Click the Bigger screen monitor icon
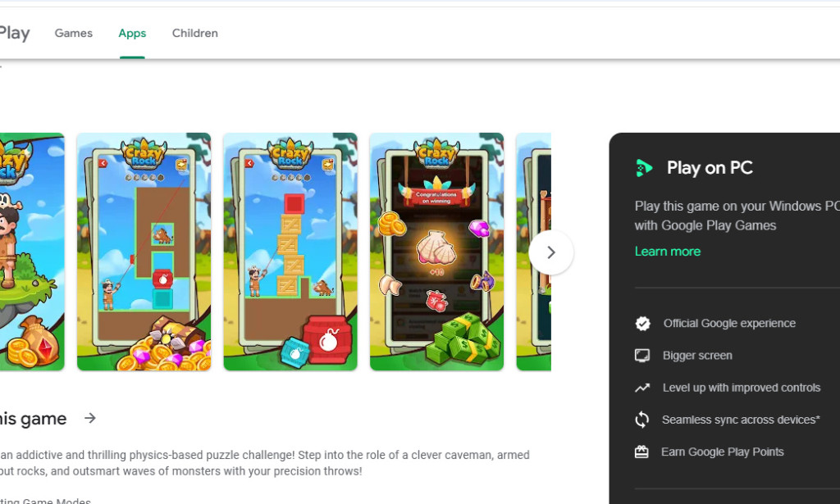The width and height of the screenshot is (840, 504). (641, 356)
